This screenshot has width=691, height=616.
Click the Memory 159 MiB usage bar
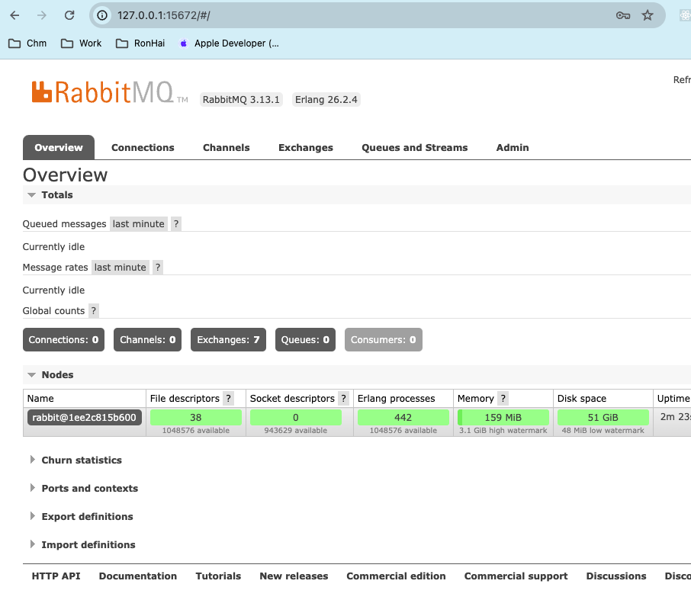[x=503, y=417]
